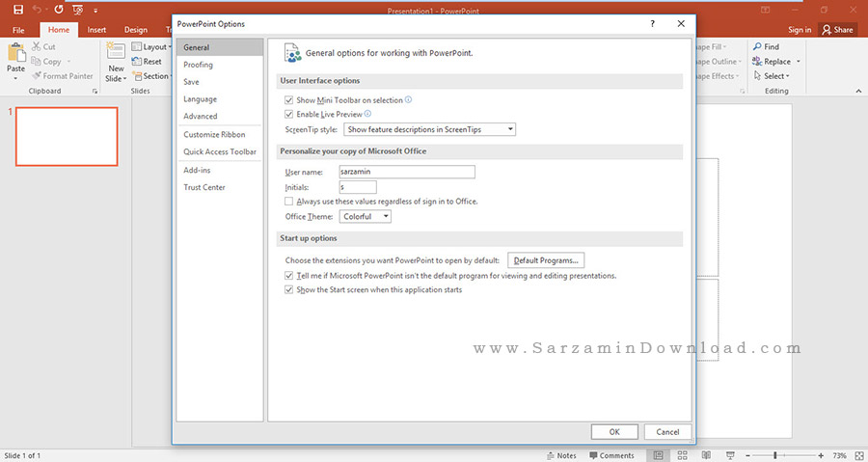Select Customize Ribbon category
This screenshot has height=462, width=868.
(x=219, y=134)
